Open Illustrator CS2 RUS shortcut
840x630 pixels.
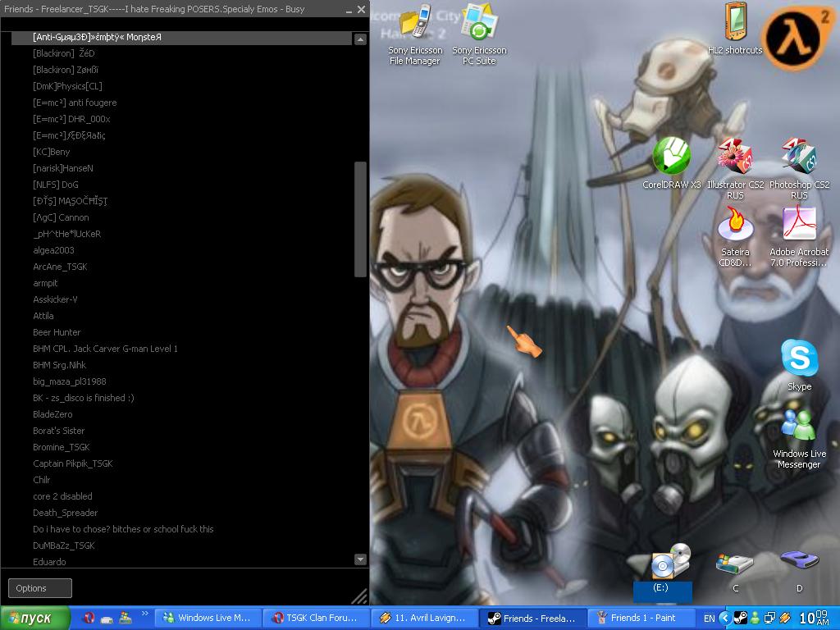(x=735, y=157)
